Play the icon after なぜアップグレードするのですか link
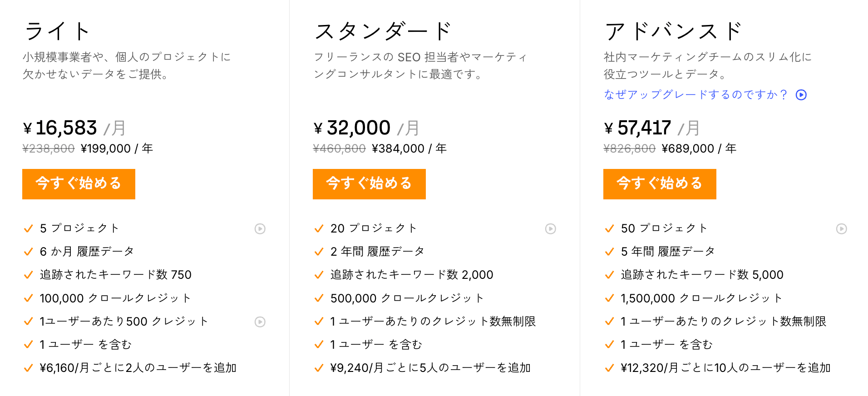 pyautogui.click(x=801, y=94)
